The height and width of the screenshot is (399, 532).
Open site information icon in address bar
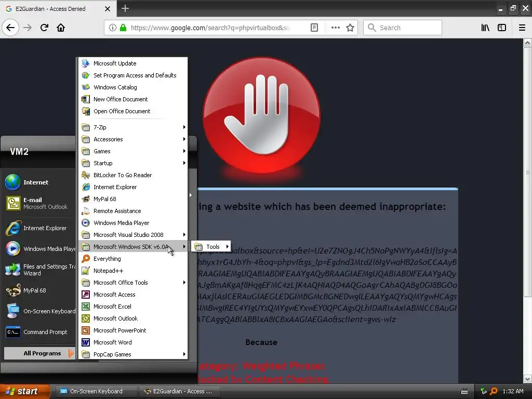pos(112,28)
